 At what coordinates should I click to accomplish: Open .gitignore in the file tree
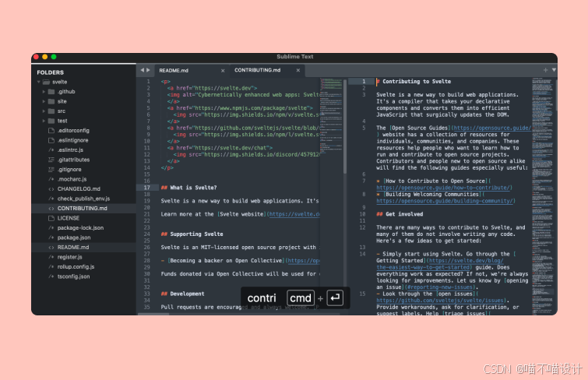click(69, 170)
